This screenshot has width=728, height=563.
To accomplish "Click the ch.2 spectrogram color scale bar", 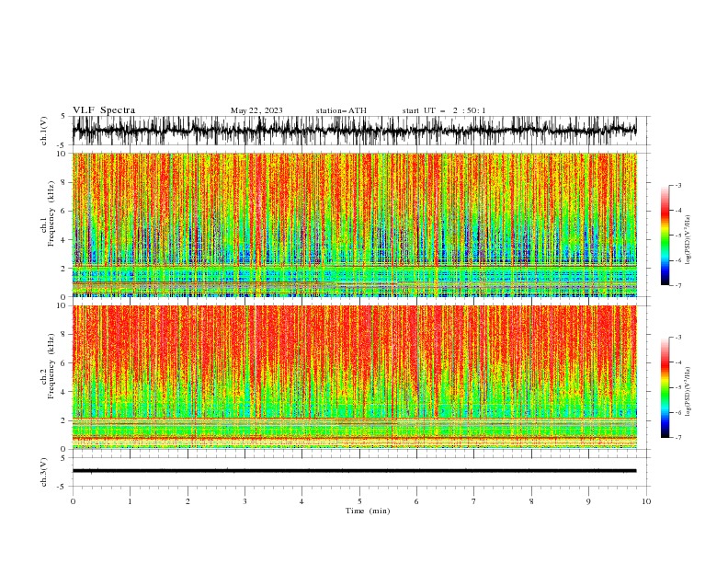I will (665, 387).
